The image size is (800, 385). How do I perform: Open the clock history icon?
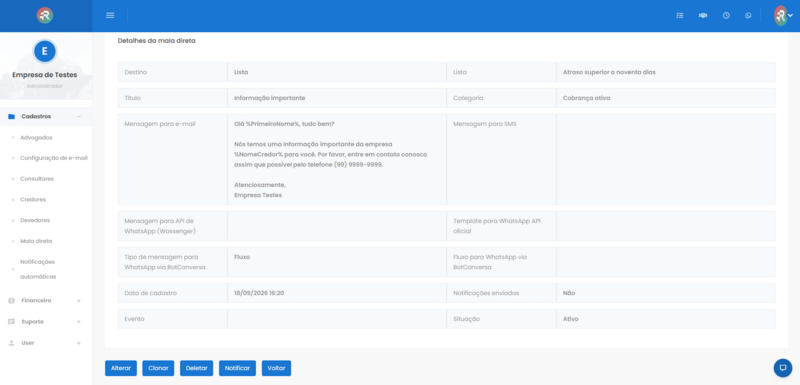pos(726,15)
